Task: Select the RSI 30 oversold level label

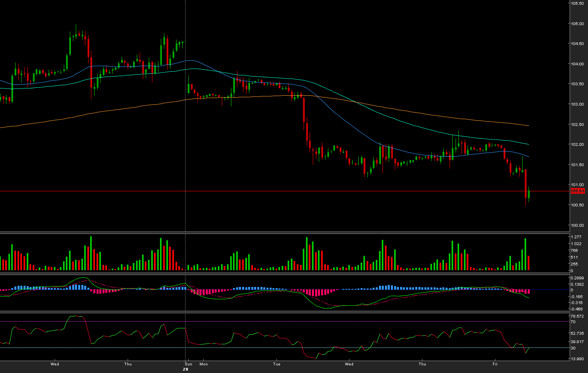Action: (573, 348)
